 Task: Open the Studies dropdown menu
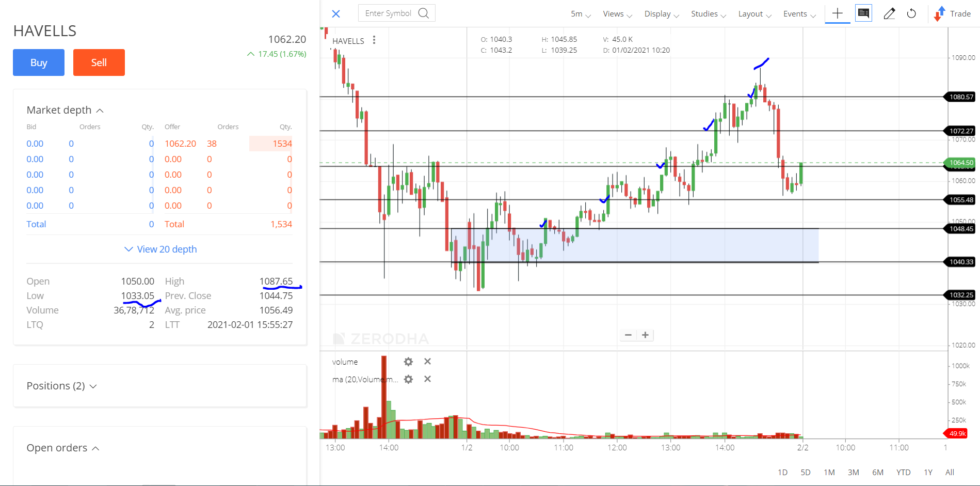[x=709, y=14]
